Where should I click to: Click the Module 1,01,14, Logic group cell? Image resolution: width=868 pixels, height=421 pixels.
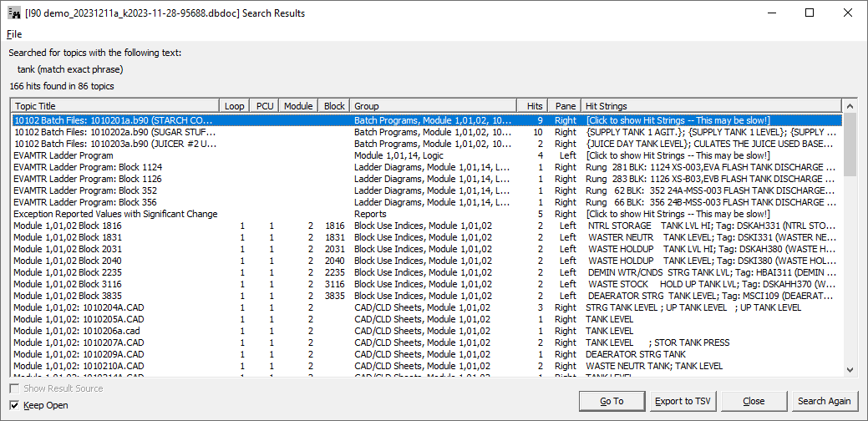pyautogui.click(x=398, y=155)
